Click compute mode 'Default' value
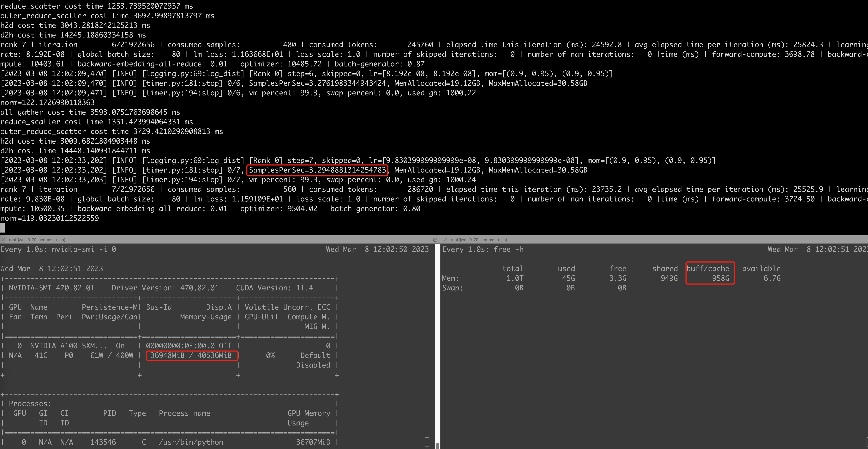Viewport: 868px width, 449px height. pos(315,356)
